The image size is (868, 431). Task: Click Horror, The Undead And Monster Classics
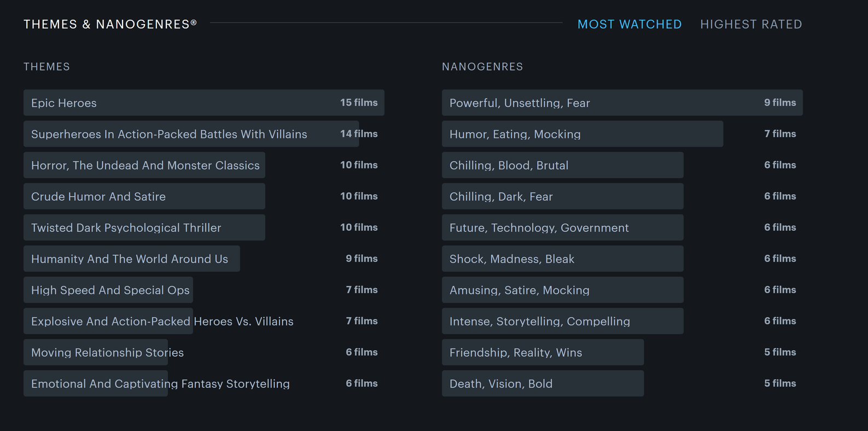point(145,165)
